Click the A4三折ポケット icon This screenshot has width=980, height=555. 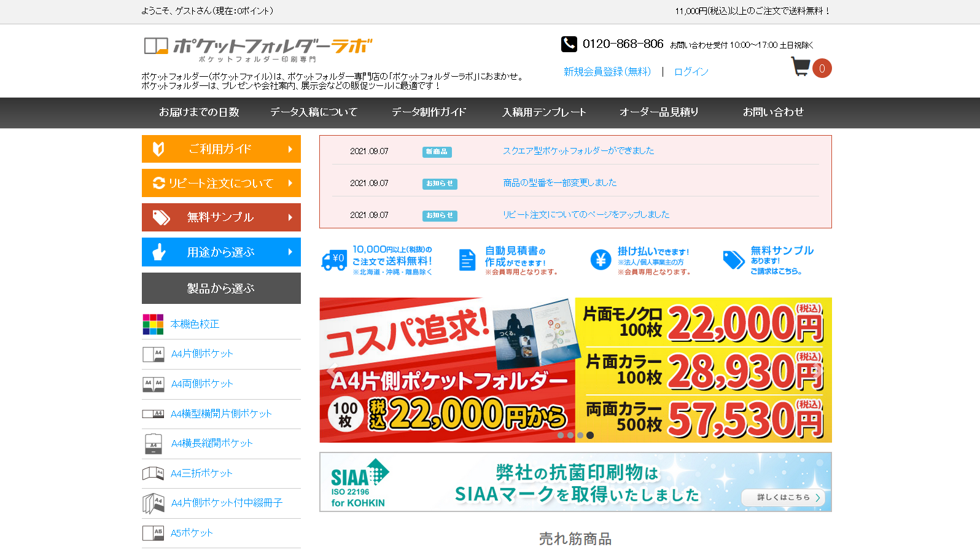pyautogui.click(x=153, y=473)
